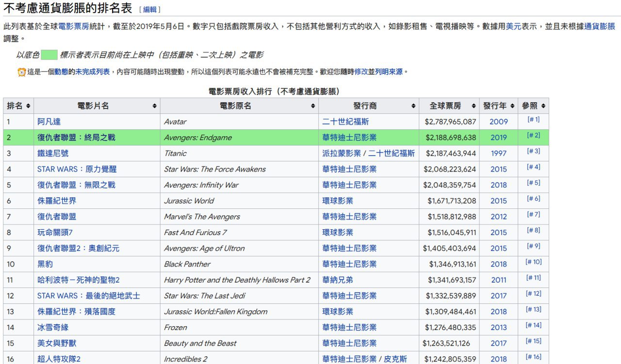Select the Fast And Furious 7 original title

pos(195,232)
